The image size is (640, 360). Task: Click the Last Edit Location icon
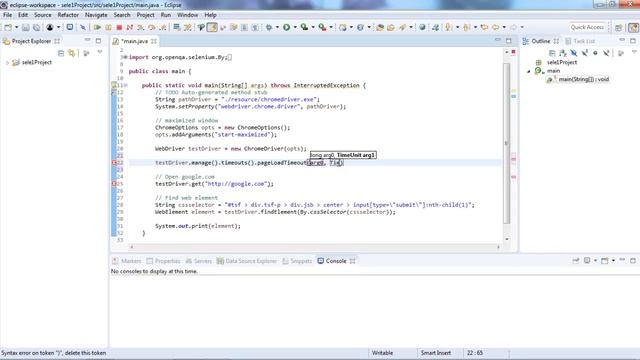point(484,27)
